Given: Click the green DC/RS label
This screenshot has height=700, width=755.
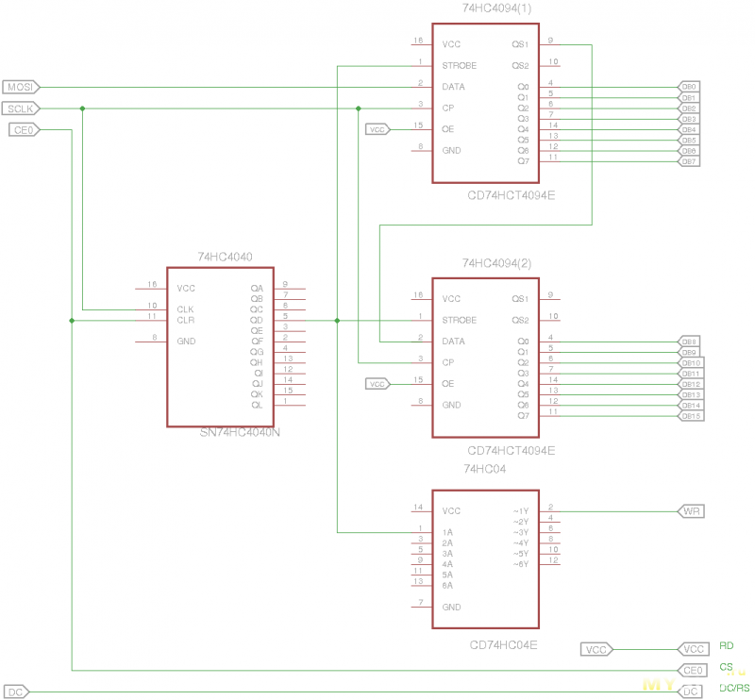Looking at the screenshot, I should click(734, 688).
